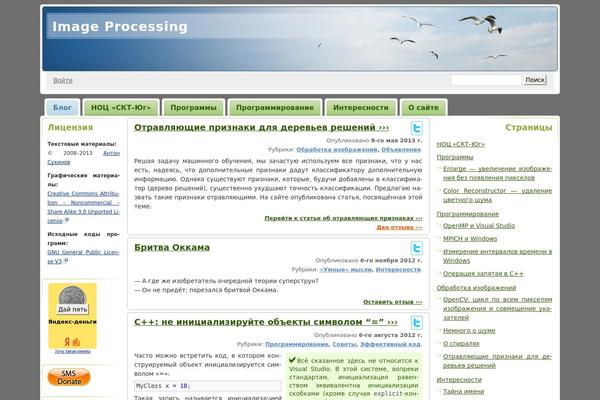Viewport: 600px width, 400px height.
Task: Focus the search text field
Action: [486, 80]
